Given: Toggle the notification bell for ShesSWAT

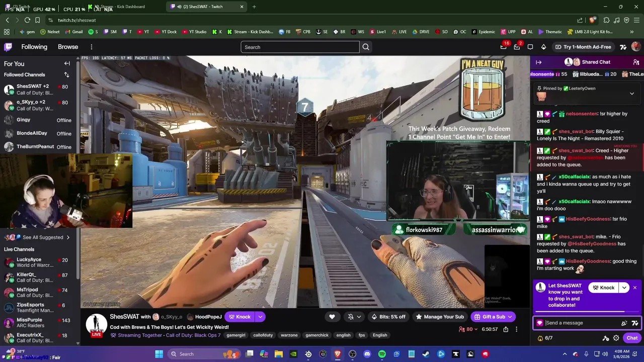Looking at the screenshot, I should click(x=351, y=317).
